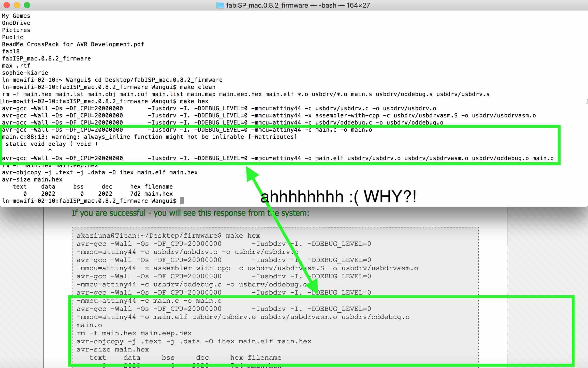This screenshot has width=588, height=368.
Task: Click the 'fabISP_mac.0.8.2_firmware' directory listing entry
Action: [x=46, y=59]
